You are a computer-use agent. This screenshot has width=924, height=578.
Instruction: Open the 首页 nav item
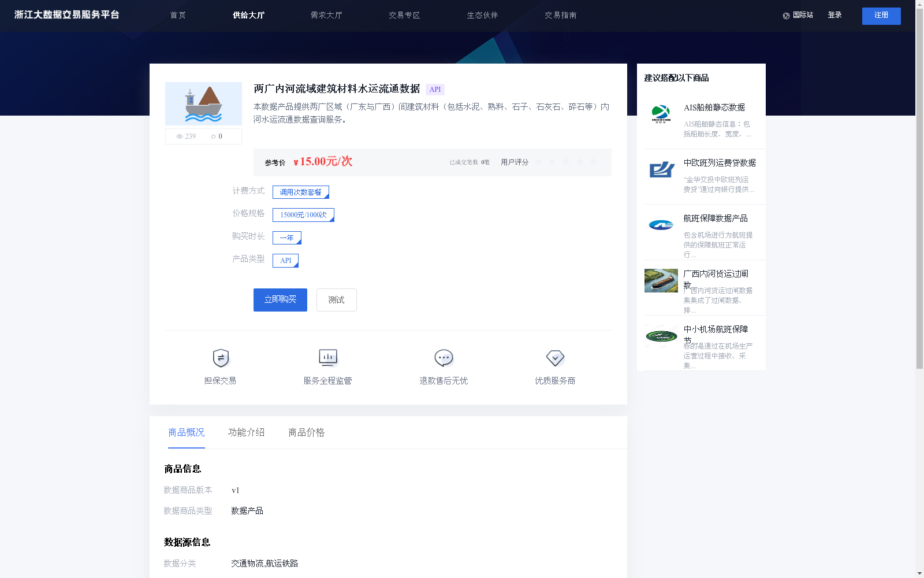[178, 16]
